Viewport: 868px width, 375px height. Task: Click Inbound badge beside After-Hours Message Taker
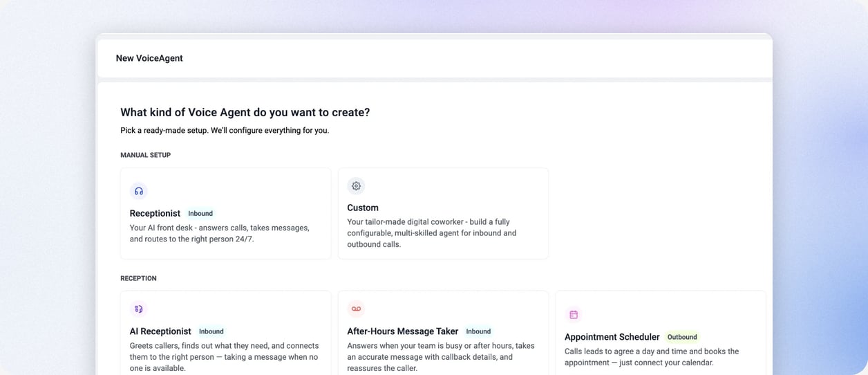[x=478, y=331]
